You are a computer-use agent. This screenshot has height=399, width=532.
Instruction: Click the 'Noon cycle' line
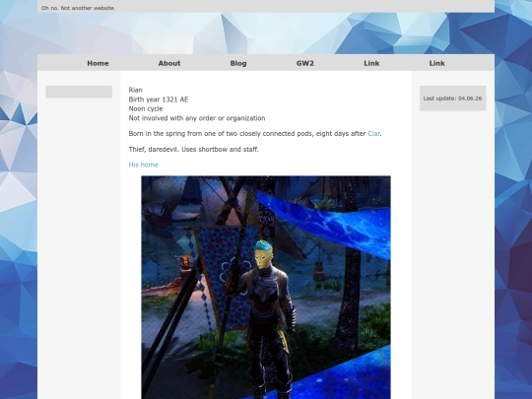click(146, 109)
